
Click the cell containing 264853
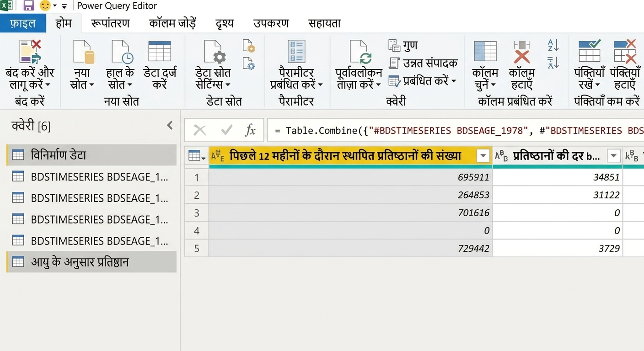(x=350, y=195)
